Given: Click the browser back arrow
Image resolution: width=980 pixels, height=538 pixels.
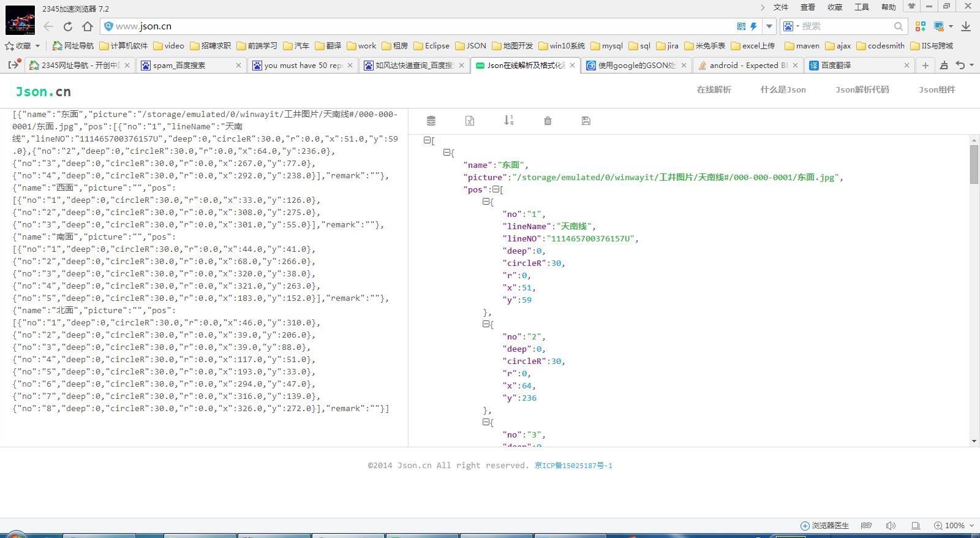Looking at the screenshot, I should click(x=48, y=26).
